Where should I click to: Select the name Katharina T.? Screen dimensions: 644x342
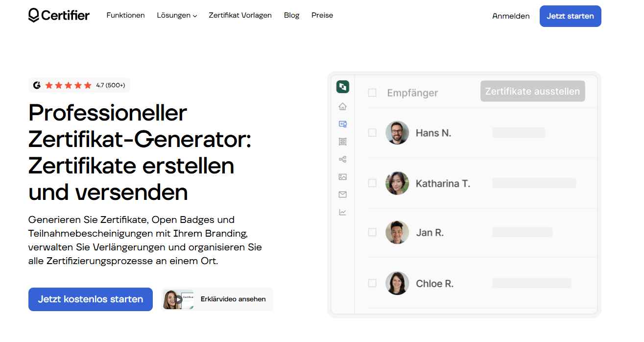[x=443, y=183]
